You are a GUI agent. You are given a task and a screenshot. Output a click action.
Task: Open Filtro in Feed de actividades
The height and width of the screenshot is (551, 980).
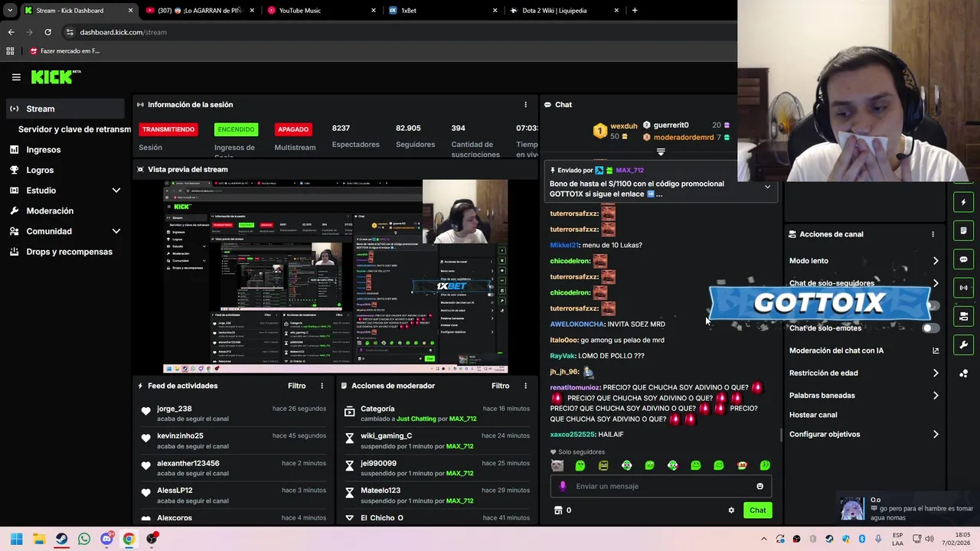[x=296, y=386]
